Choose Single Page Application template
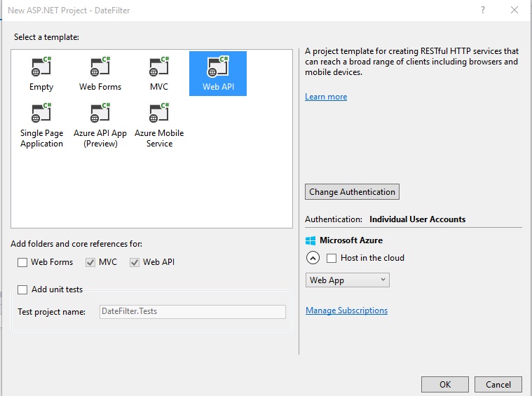Viewport: 532px width, 396px height. (x=41, y=125)
